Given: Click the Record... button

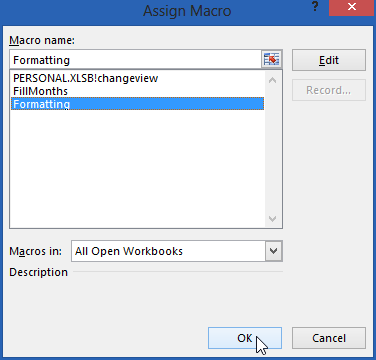Looking at the screenshot, I should [329, 90].
